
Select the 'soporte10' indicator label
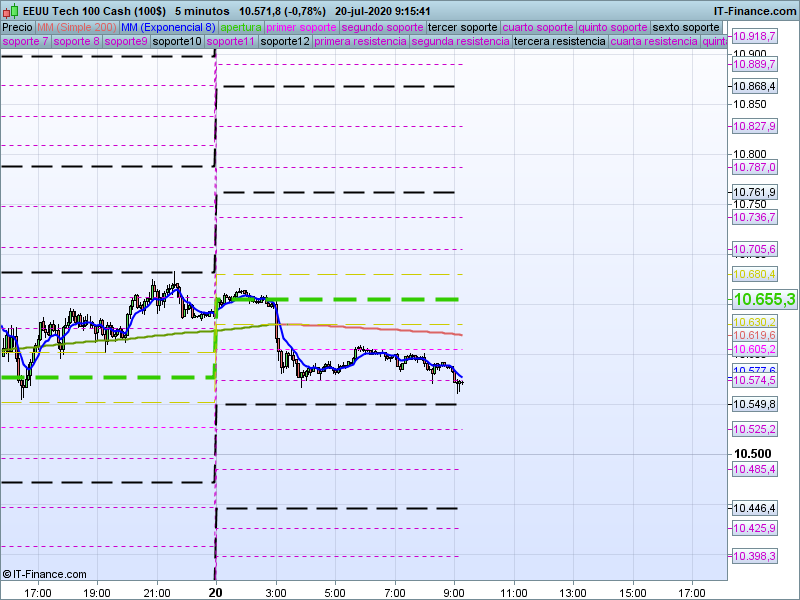pyautogui.click(x=177, y=42)
